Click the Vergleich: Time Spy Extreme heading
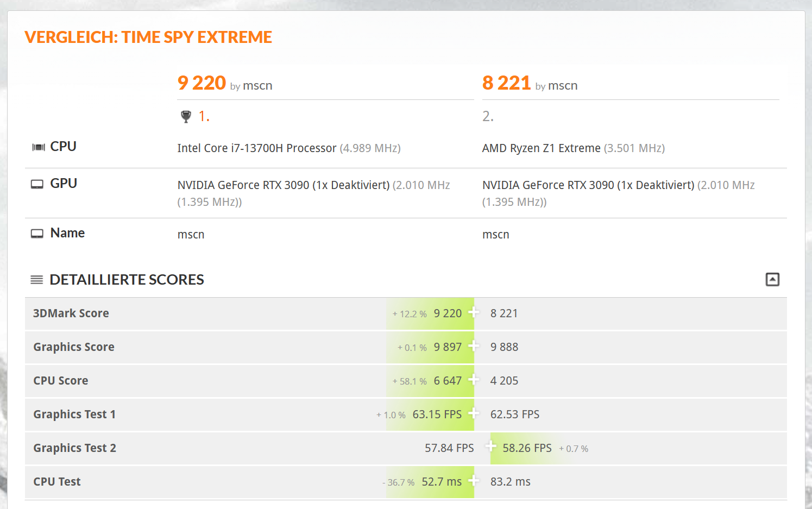 tap(148, 37)
